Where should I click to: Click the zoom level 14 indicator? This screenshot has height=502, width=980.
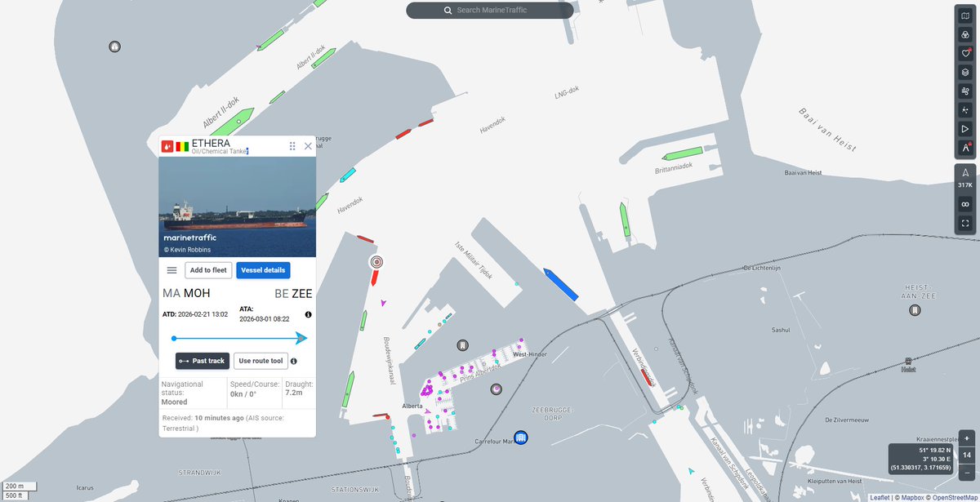pos(966,455)
